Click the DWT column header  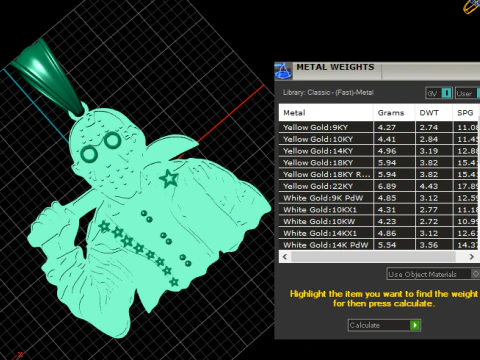434,113
